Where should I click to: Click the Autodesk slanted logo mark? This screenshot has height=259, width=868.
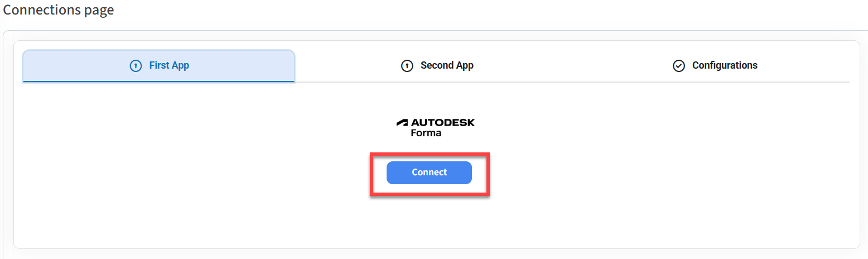402,122
